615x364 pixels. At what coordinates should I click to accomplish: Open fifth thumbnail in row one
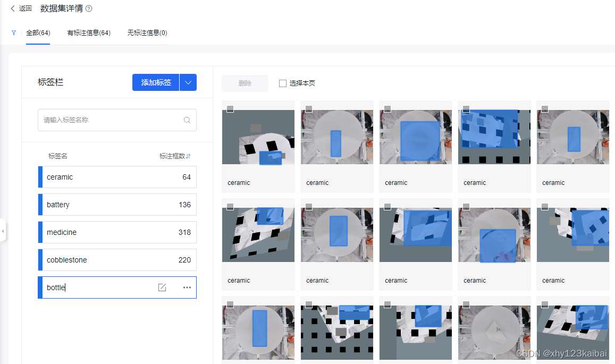coord(573,137)
